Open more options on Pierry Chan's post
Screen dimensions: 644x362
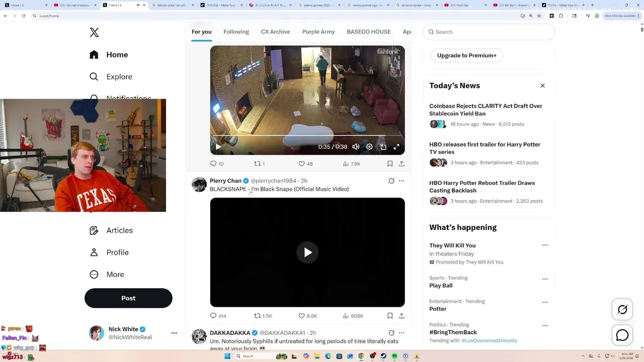coord(401,180)
